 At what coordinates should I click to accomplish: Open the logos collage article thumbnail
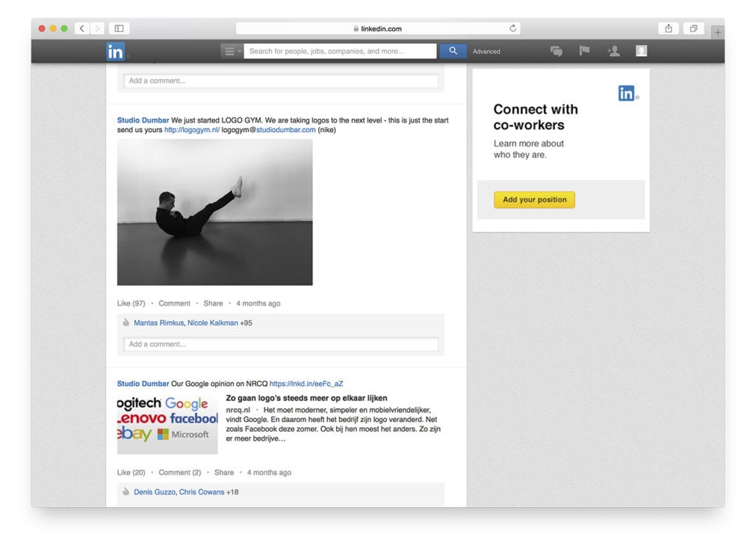click(168, 424)
